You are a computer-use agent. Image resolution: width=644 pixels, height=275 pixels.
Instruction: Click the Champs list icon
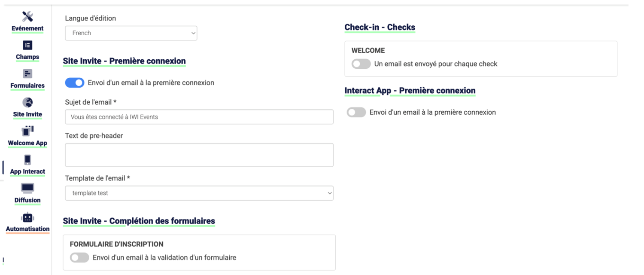point(27,46)
